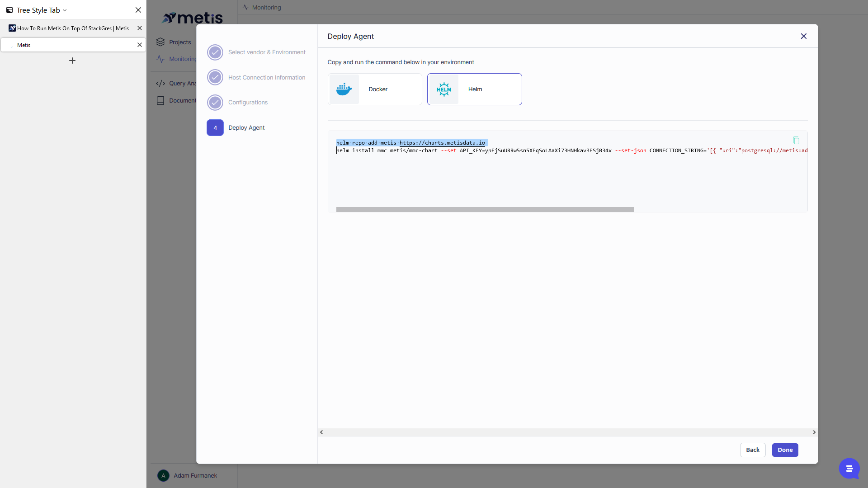Open a new tab with plus icon
This screenshot has height=488, width=868.
[72, 61]
